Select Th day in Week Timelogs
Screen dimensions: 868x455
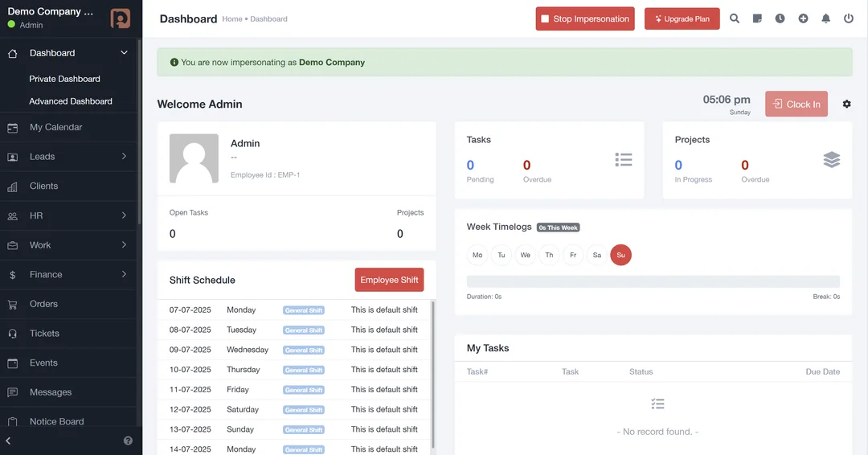pyautogui.click(x=549, y=255)
